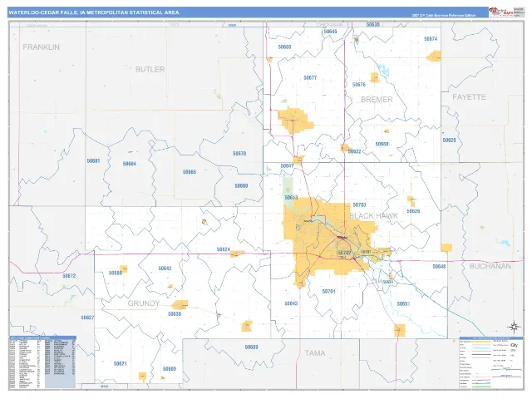Viewport: 532px width, 399px height.
Task: Click ZIP code label 50648
Action: pos(439,267)
